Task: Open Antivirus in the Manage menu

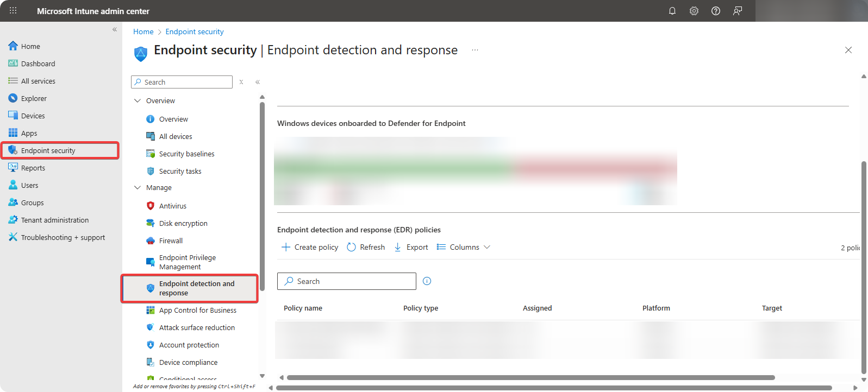Action: click(173, 206)
